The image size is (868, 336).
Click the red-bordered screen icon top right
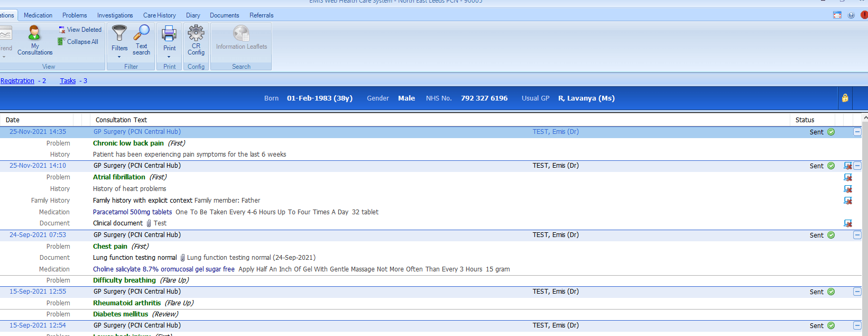(837, 15)
